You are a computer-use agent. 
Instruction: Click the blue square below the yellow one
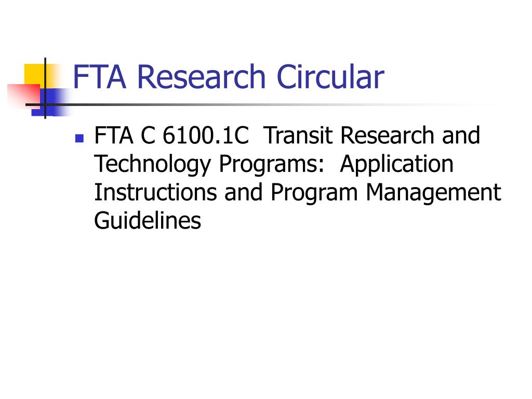(x=51, y=102)
